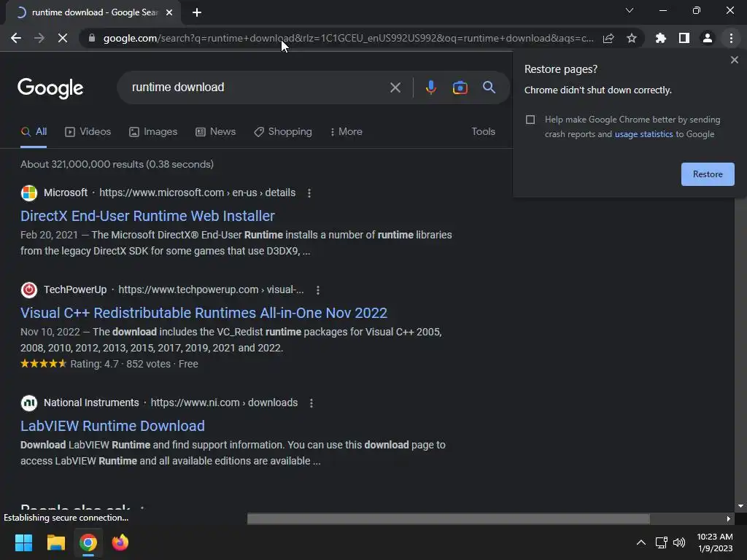
Task: Click the National Instruments favicon
Action: click(29, 402)
